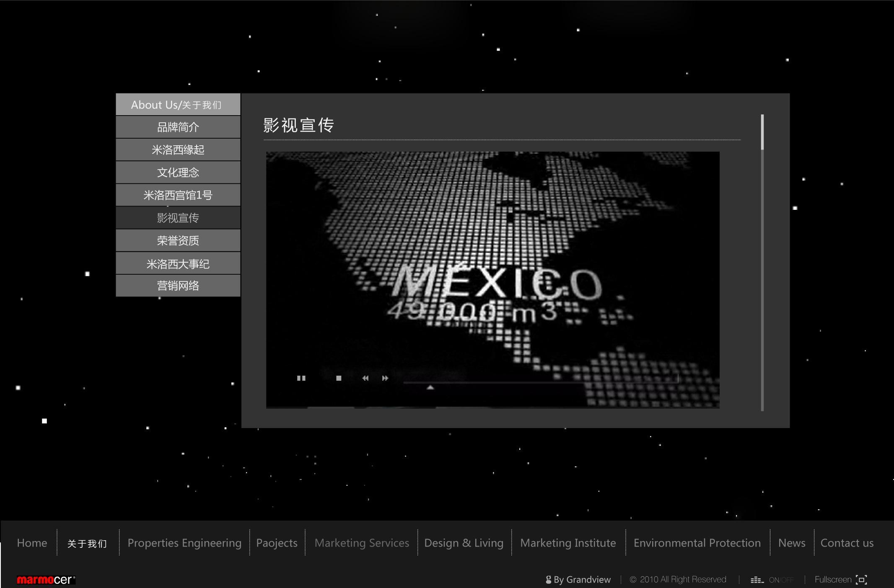The height and width of the screenshot is (588, 894).
Task: Open 荣誉资质 sidebar section
Action: (x=178, y=241)
